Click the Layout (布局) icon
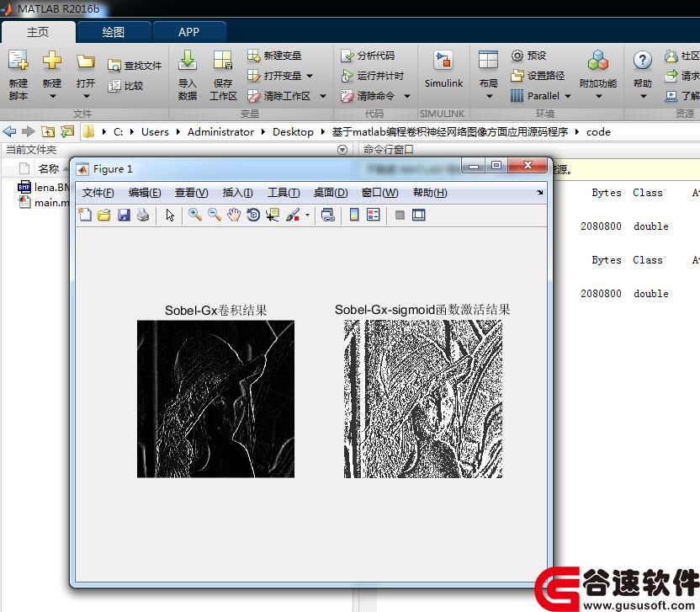Viewport: 700px width, 612px height. (488, 60)
